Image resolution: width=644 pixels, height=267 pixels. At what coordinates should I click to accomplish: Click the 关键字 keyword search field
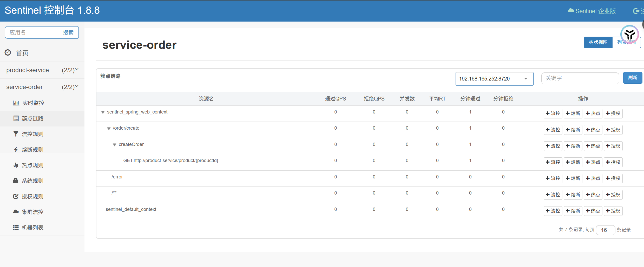tap(580, 78)
